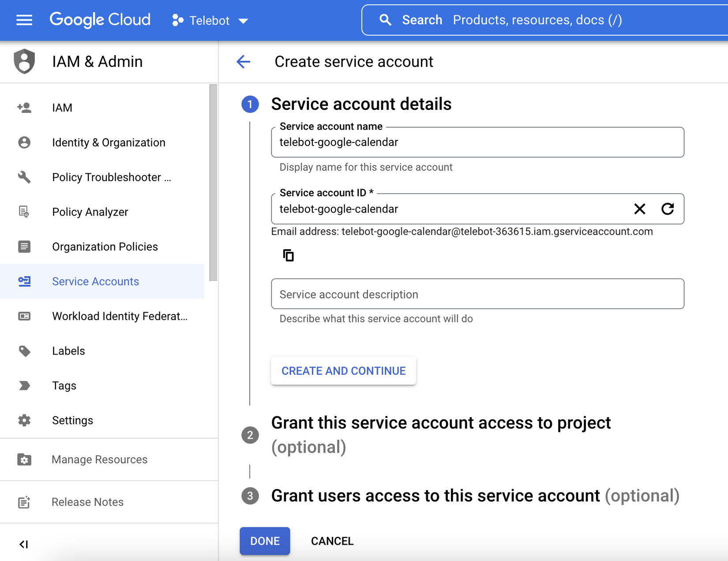Click the IAM & Admin shield icon
This screenshot has height=561, width=728.
(x=24, y=62)
